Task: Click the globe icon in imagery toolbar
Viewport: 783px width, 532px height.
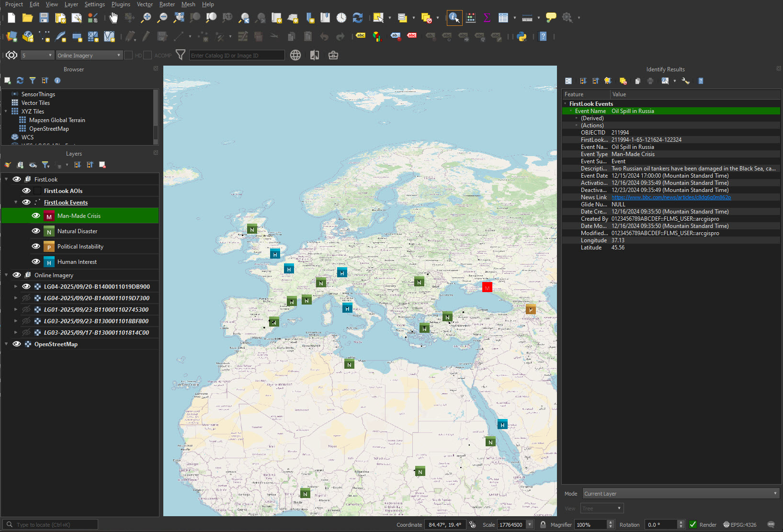Action: click(295, 56)
